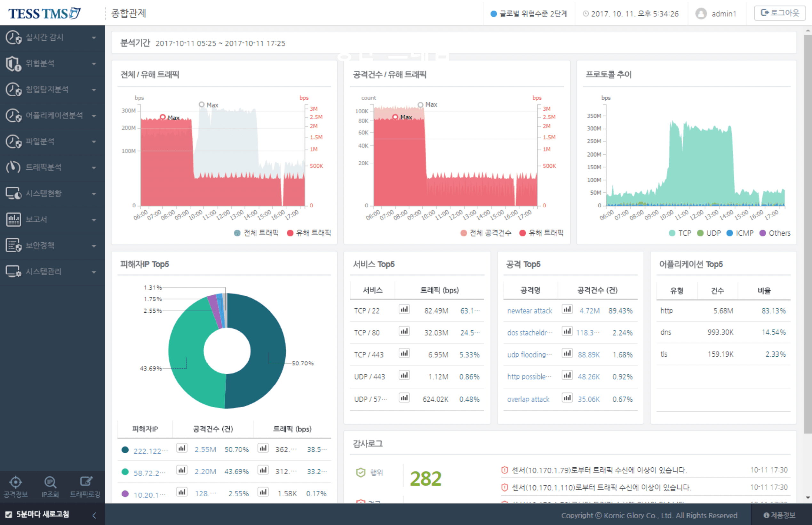Click traffic chart icon for 58.72.2 row
The height and width of the screenshot is (525, 812).
[x=263, y=470]
